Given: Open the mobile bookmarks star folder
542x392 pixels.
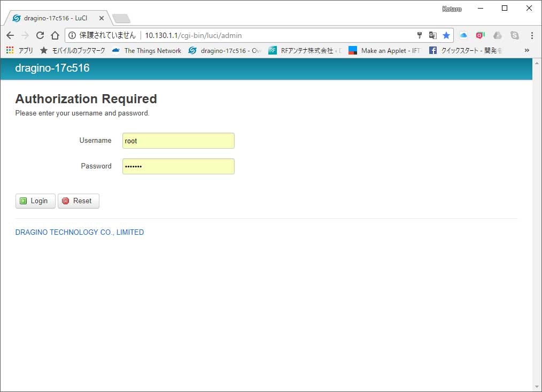Looking at the screenshot, I should 73,50.
